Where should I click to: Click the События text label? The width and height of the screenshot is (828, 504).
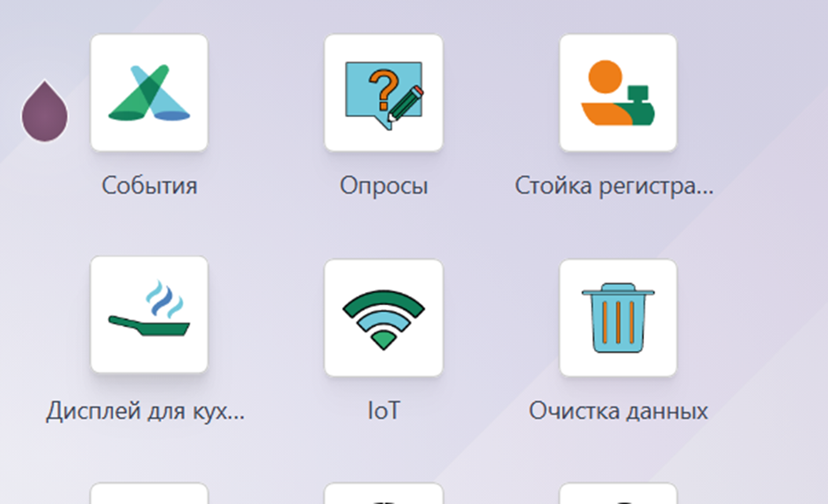tap(150, 186)
